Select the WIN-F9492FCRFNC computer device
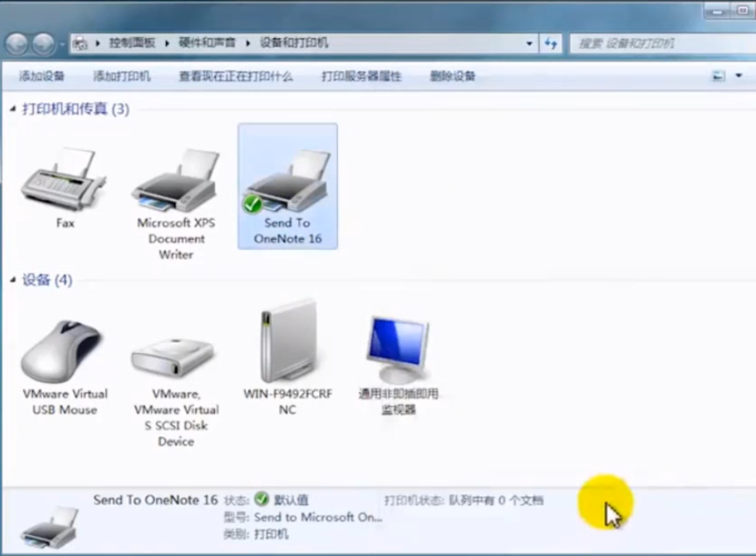Image resolution: width=756 pixels, height=556 pixels. [x=287, y=342]
